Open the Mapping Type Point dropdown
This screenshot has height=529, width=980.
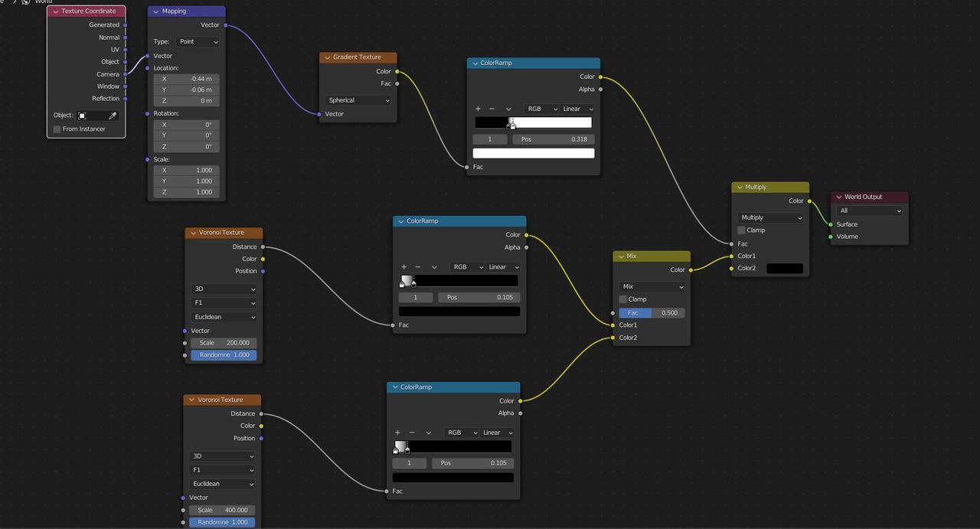[198, 41]
